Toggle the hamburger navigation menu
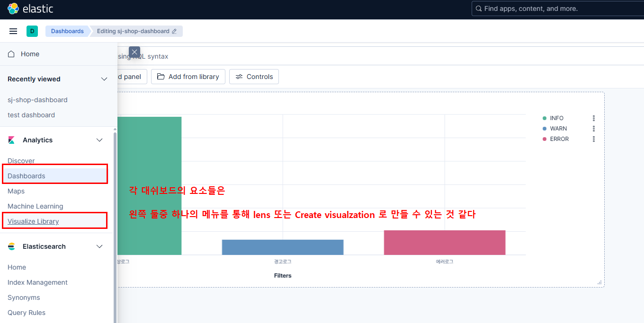This screenshot has width=644, height=323. [13, 31]
